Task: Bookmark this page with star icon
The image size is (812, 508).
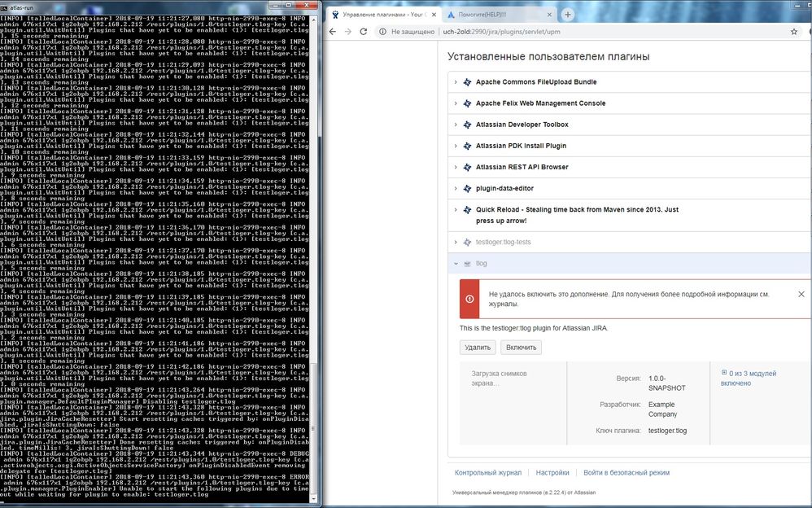Action: point(794,32)
